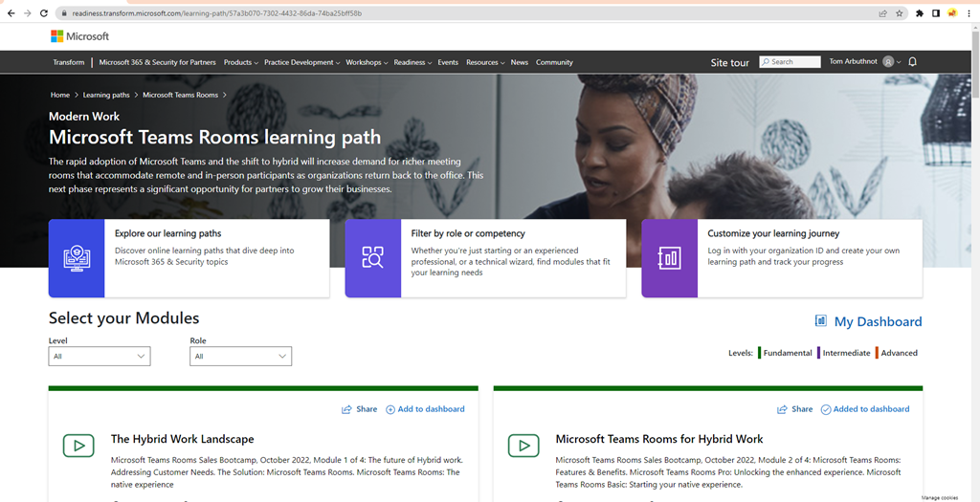Add The Hybrid Work Landscape to dashboard
The height and width of the screenshot is (502, 980).
[x=425, y=409]
